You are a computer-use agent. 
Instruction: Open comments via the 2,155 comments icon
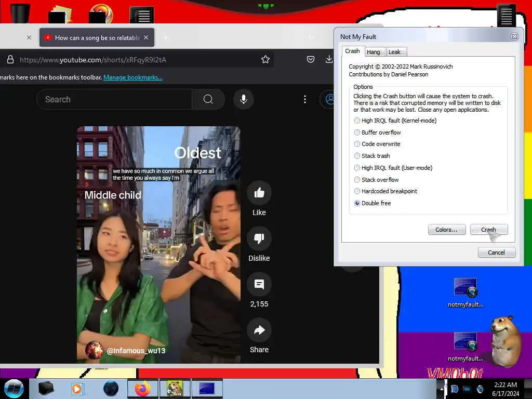(259, 284)
